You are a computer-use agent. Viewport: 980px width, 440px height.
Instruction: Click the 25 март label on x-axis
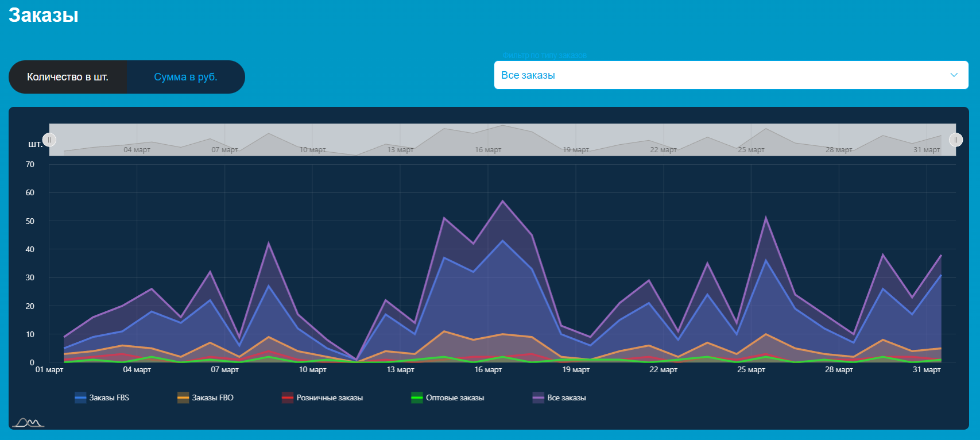tap(751, 369)
